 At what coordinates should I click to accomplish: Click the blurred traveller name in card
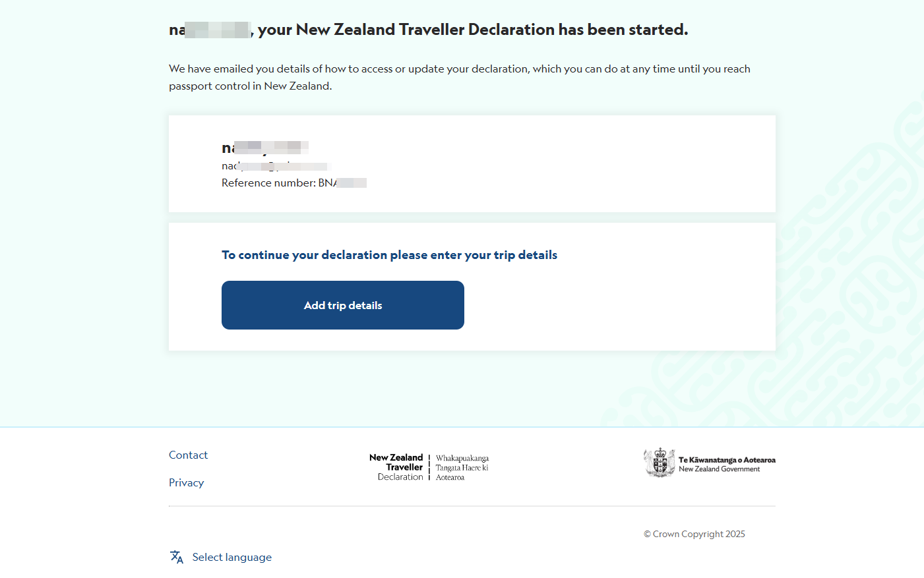click(265, 148)
